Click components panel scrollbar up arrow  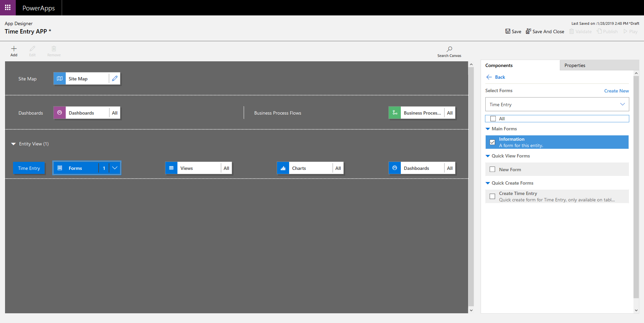pyautogui.click(x=636, y=73)
